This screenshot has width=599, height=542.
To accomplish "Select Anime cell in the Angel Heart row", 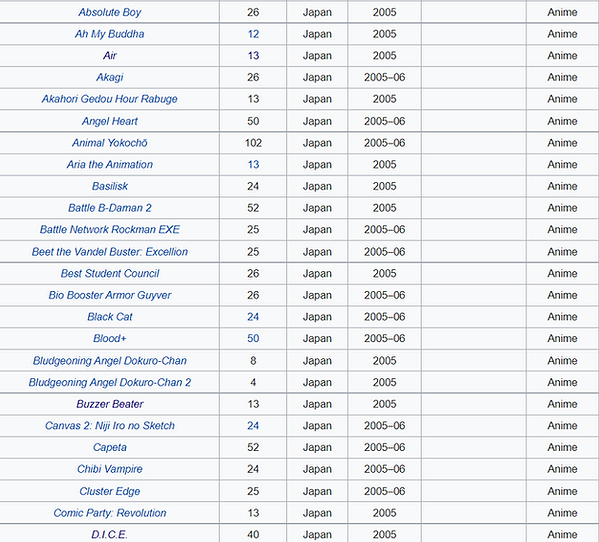I will click(562, 121).
